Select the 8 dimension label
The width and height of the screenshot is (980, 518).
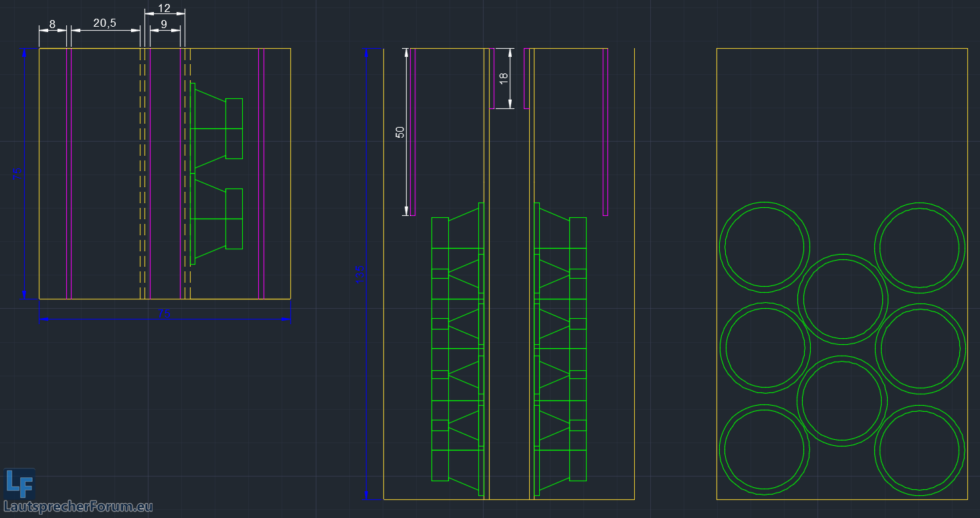(x=53, y=24)
